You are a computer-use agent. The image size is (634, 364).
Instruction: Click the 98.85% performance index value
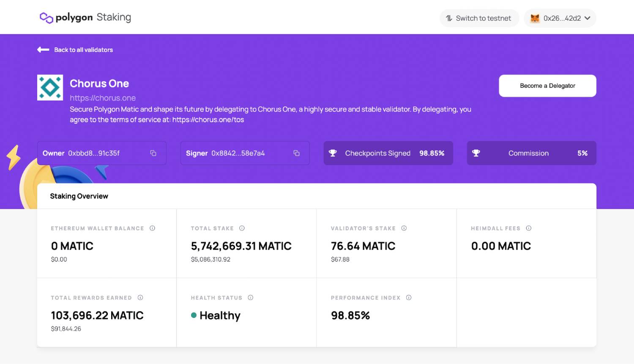[350, 315]
